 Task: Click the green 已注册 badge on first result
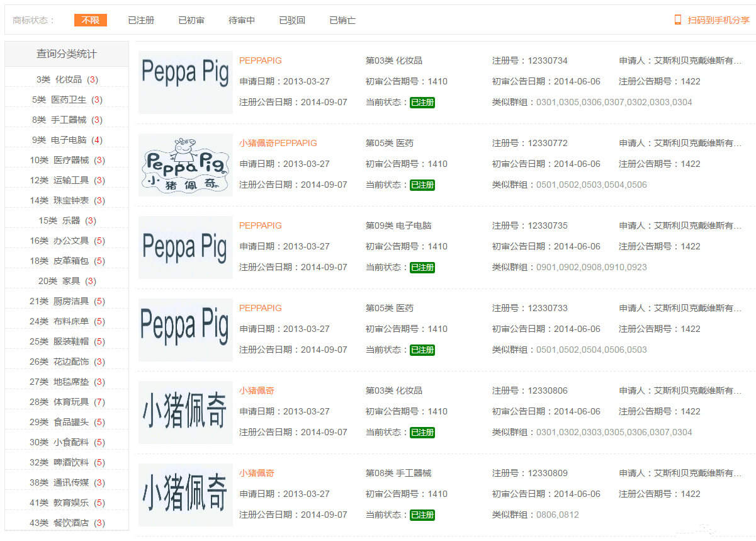pos(422,103)
